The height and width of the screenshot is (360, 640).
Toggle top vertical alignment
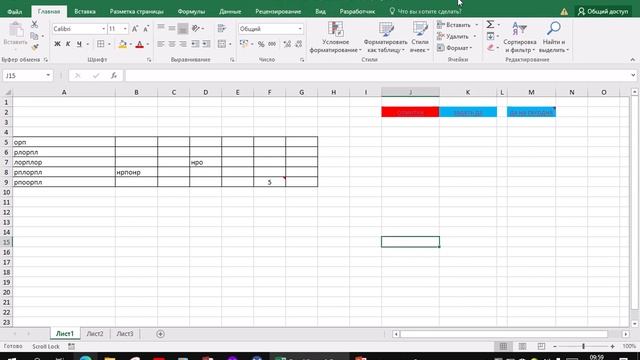[x=161, y=29]
